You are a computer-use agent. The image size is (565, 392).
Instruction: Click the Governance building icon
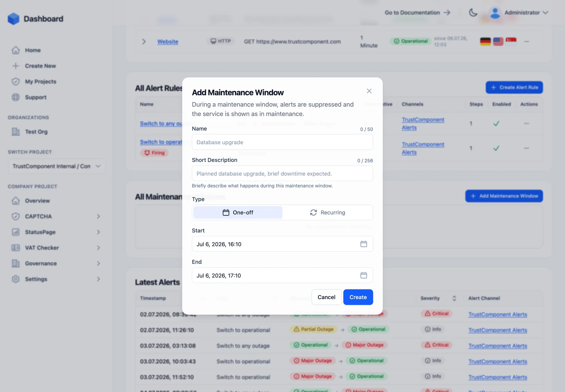pyautogui.click(x=16, y=263)
